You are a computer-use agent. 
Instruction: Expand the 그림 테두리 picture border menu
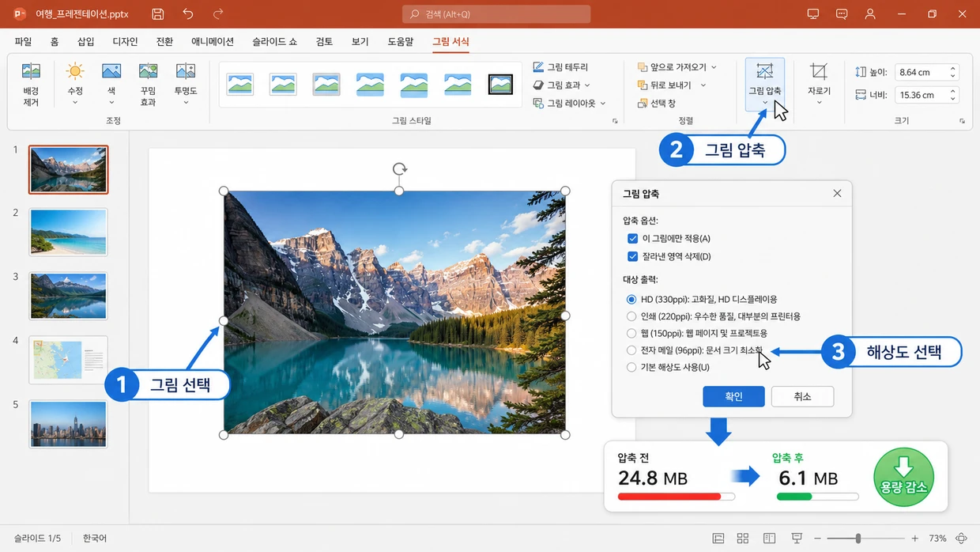click(x=560, y=67)
